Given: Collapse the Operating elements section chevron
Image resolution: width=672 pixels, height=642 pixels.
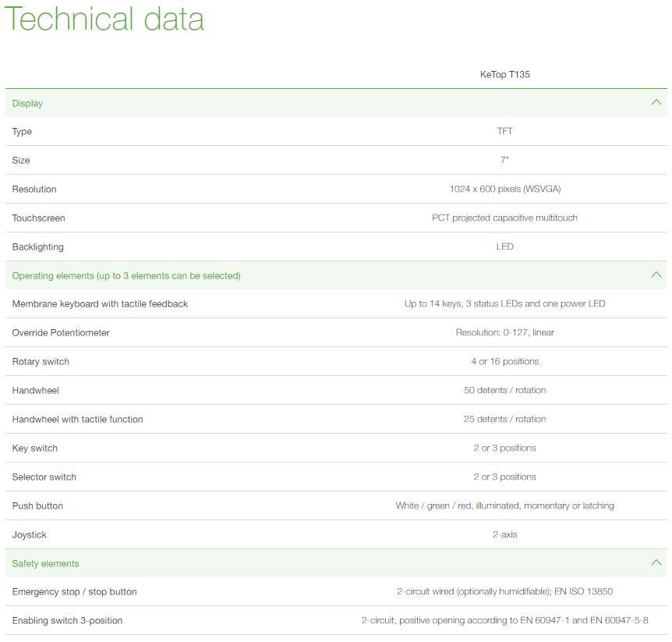Looking at the screenshot, I should point(656,275).
